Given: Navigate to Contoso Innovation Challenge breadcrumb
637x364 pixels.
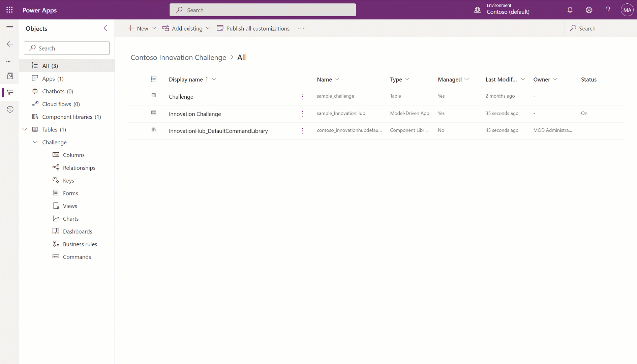Looking at the screenshot, I should pyautogui.click(x=178, y=57).
